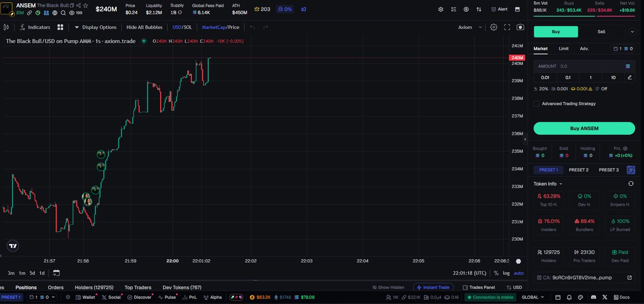Choose the 0.01 preset amount
Image resolution: width=644 pixels, height=304 pixels.
pyautogui.click(x=545, y=77)
